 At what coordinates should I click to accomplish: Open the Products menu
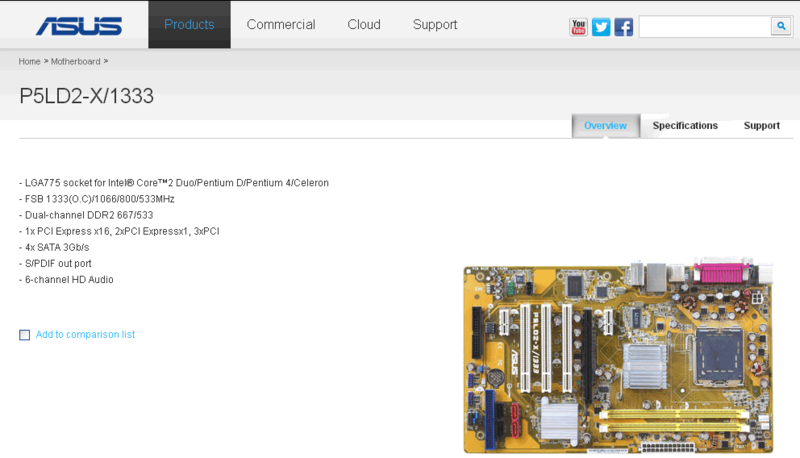(x=189, y=25)
